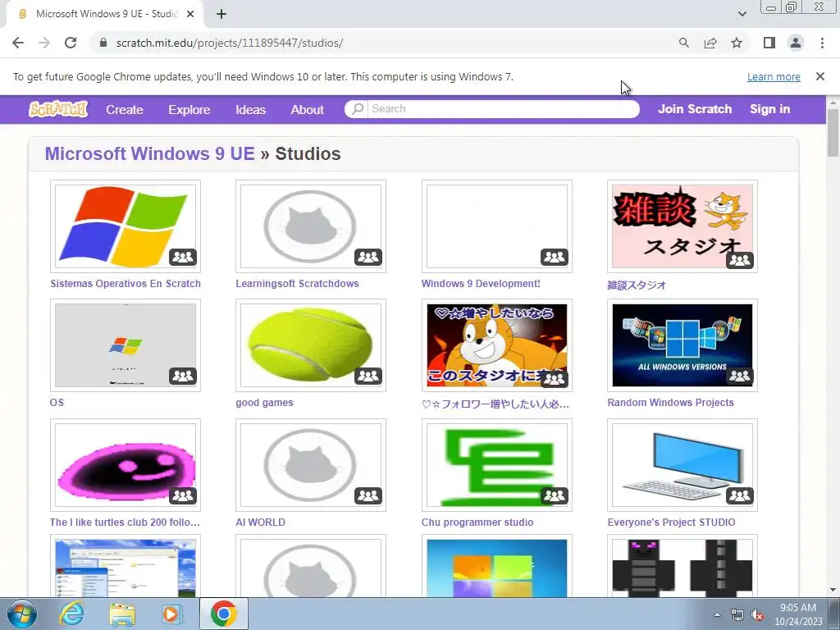Open the 雑談スタジオ studio link
This screenshot has width=840, height=630.
click(x=637, y=285)
